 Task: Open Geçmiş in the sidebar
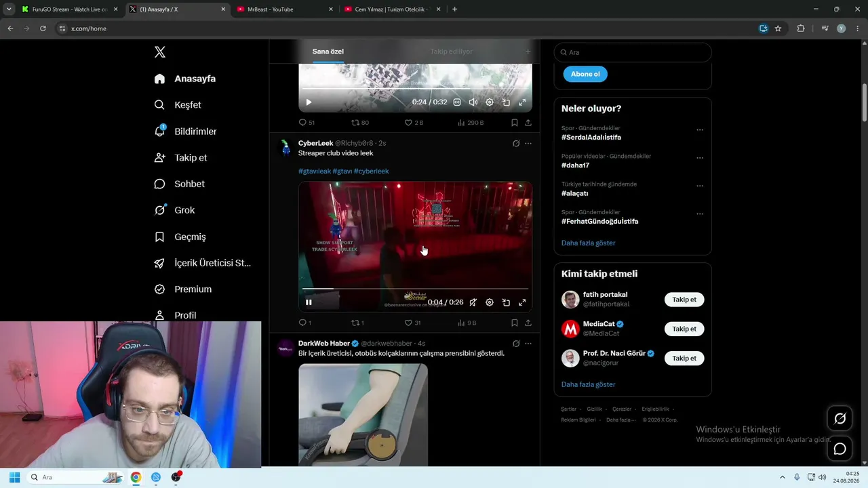pos(180,237)
